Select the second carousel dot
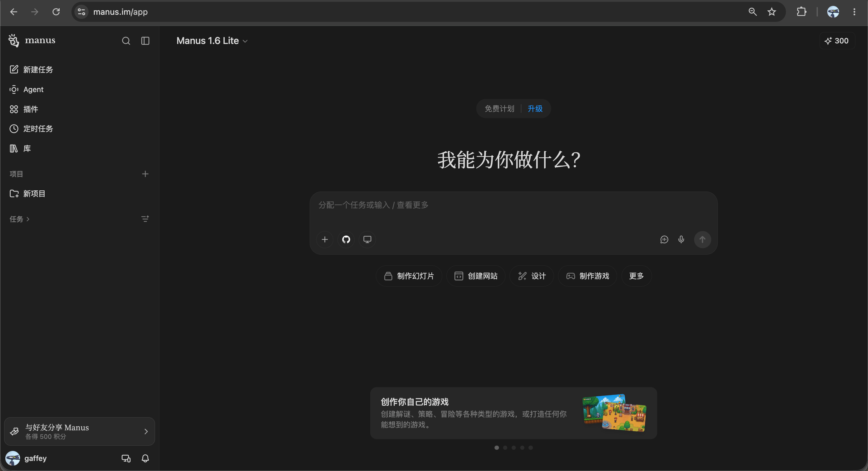 (x=505, y=448)
